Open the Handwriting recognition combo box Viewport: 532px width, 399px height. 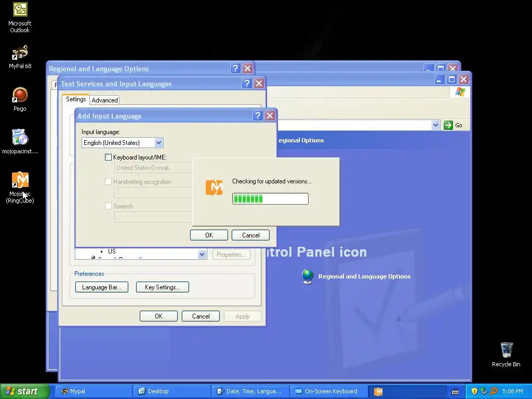click(153, 192)
